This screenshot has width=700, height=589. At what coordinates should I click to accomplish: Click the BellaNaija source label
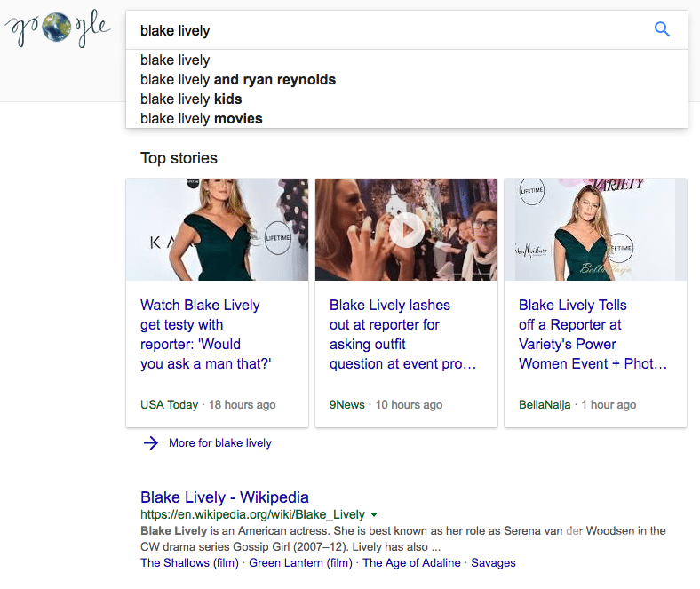click(545, 405)
